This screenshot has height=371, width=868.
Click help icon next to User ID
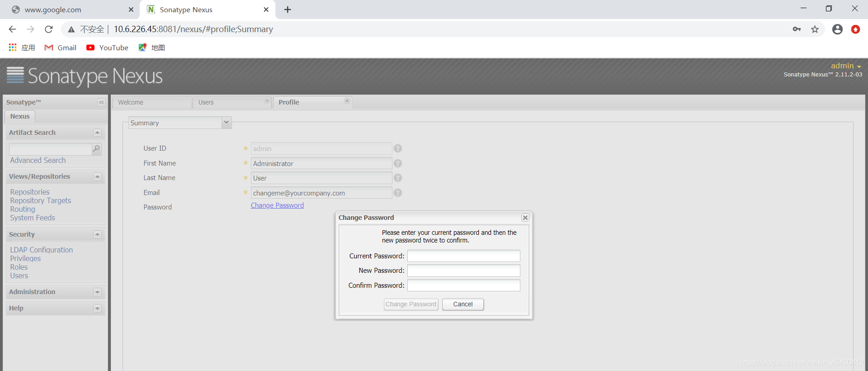[398, 148]
